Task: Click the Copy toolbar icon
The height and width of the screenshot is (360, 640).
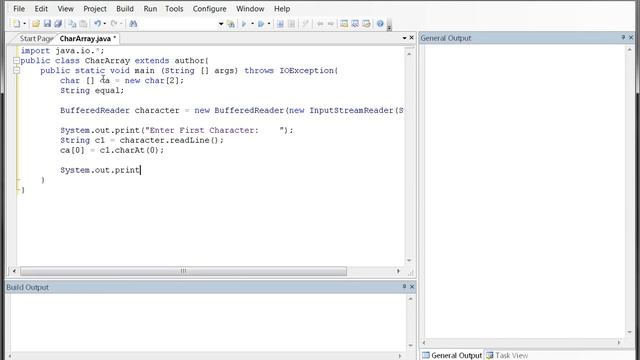Action: (72, 24)
